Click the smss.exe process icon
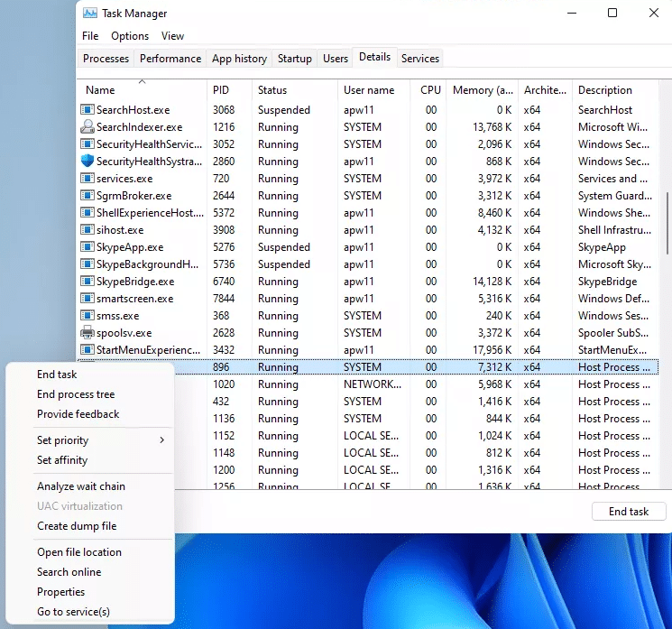The height and width of the screenshot is (629, 672). click(87, 316)
